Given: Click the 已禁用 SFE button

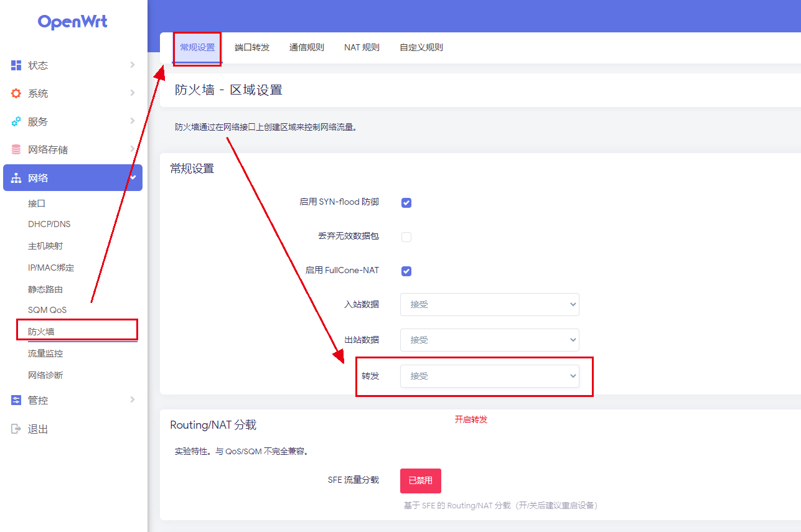Looking at the screenshot, I should coord(421,481).
